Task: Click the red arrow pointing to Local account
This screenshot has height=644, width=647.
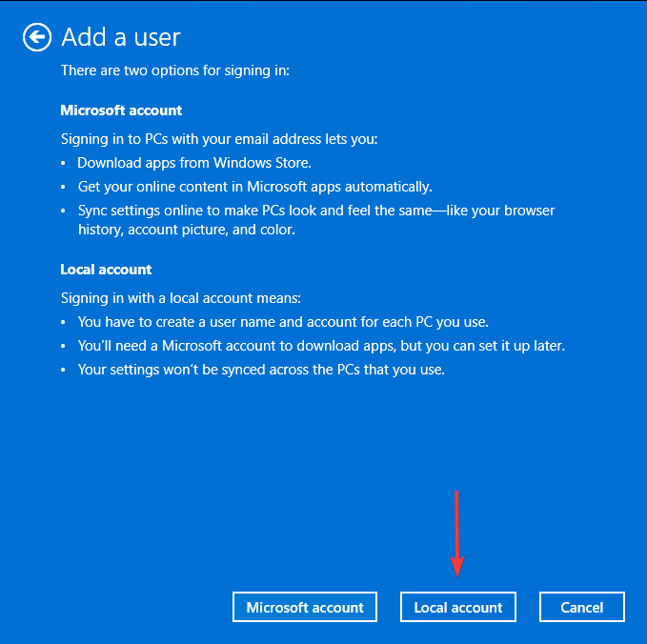Action: point(456,534)
